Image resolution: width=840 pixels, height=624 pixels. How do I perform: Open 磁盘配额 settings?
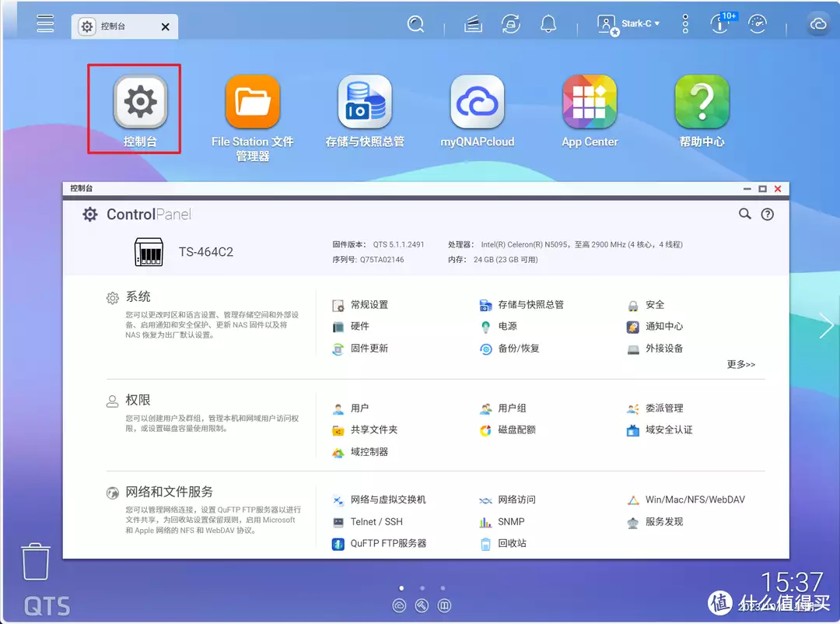coord(507,430)
